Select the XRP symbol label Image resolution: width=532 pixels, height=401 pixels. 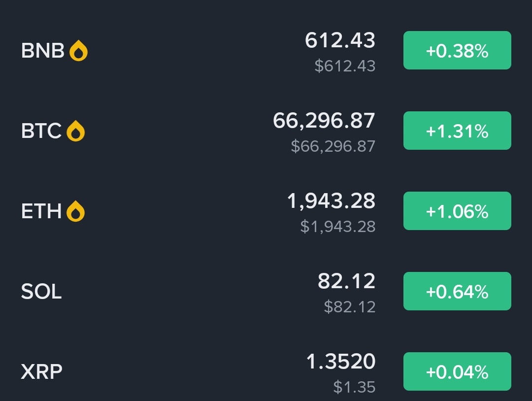point(42,372)
